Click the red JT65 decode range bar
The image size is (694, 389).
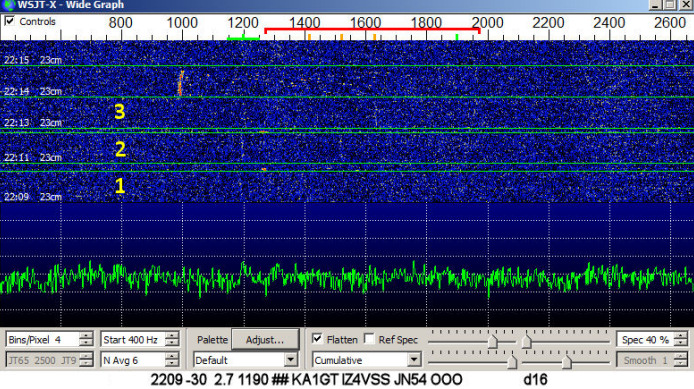pyautogui.click(x=372, y=30)
